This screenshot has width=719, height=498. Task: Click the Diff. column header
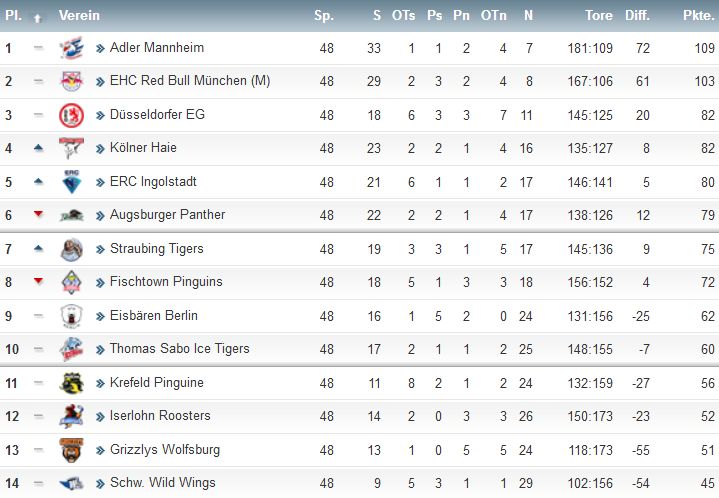tap(637, 16)
